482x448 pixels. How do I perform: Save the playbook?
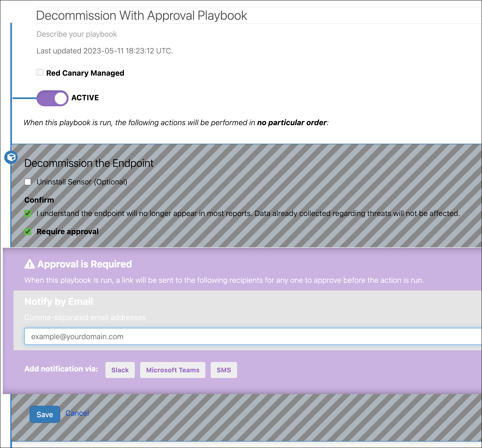point(45,414)
